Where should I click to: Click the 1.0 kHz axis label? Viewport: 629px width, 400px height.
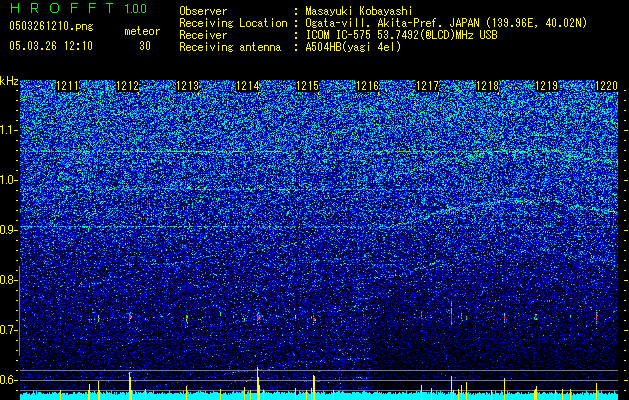pos(9,180)
